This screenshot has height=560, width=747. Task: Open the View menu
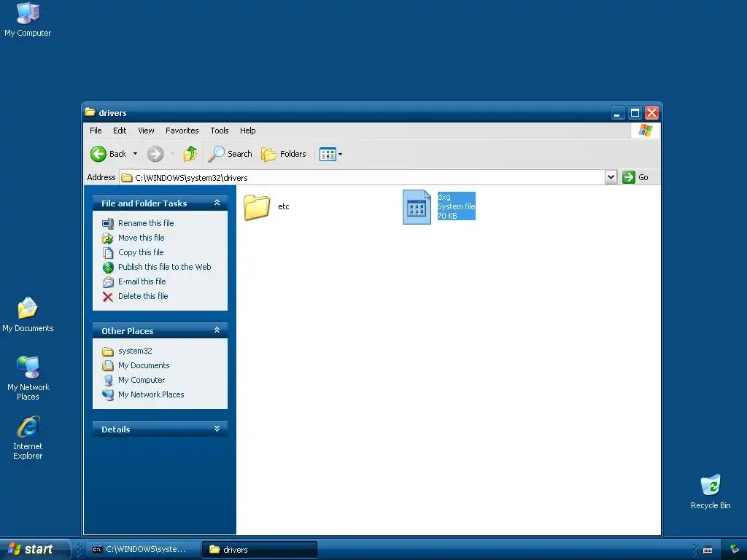point(146,131)
